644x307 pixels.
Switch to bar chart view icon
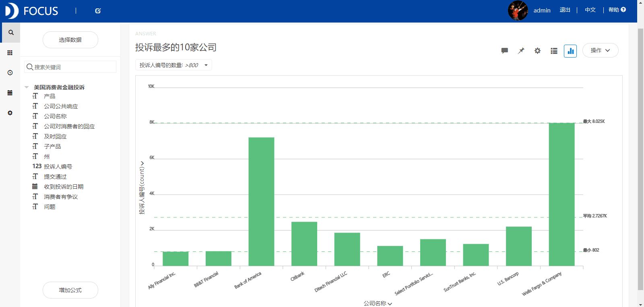[x=570, y=51]
